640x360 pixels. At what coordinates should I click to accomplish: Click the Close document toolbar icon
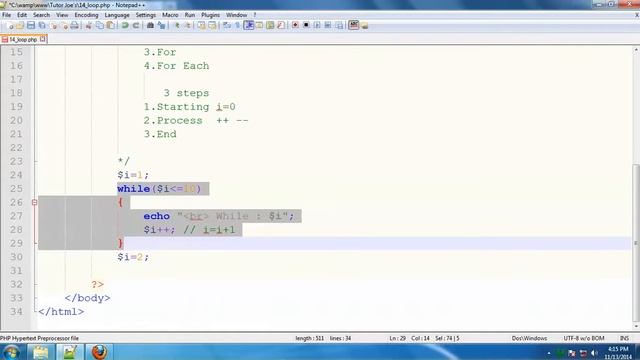(x=53, y=25)
